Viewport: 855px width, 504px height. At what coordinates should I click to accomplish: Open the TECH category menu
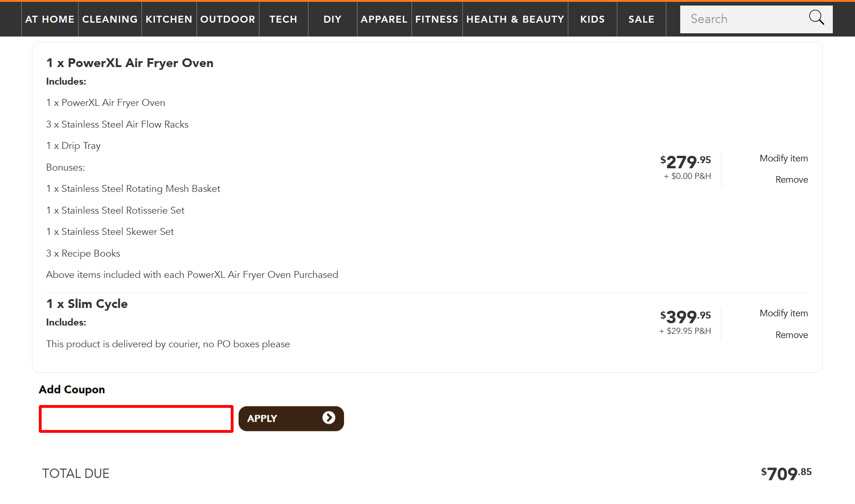click(283, 19)
